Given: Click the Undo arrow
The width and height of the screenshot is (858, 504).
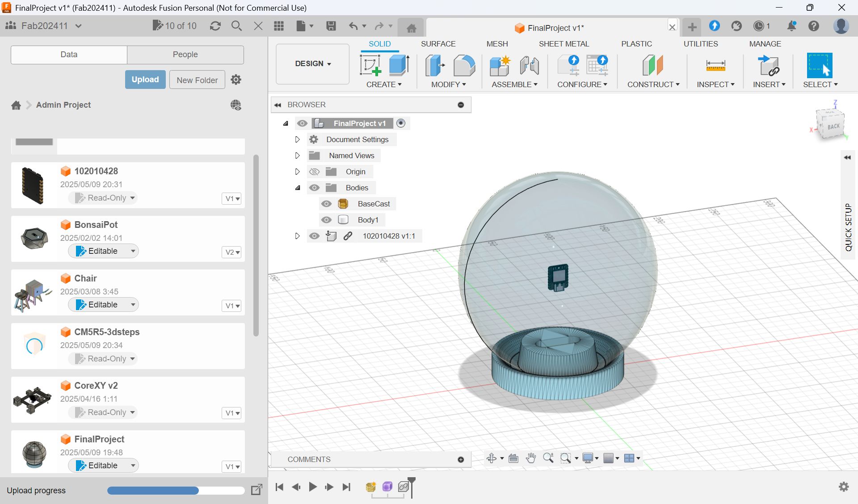Looking at the screenshot, I should click(x=353, y=26).
